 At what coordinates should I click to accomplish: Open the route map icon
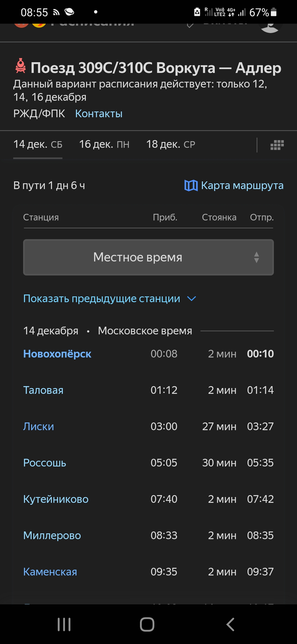point(191,185)
